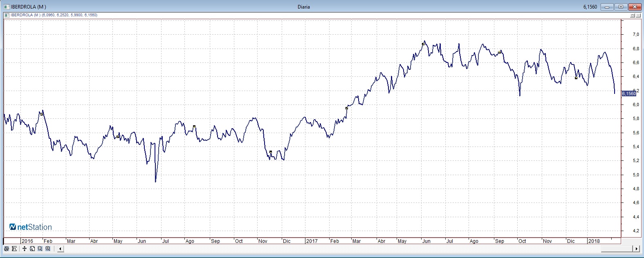
Task: Click the marker at the November 2016 low
Action: pyautogui.click(x=271, y=152)
